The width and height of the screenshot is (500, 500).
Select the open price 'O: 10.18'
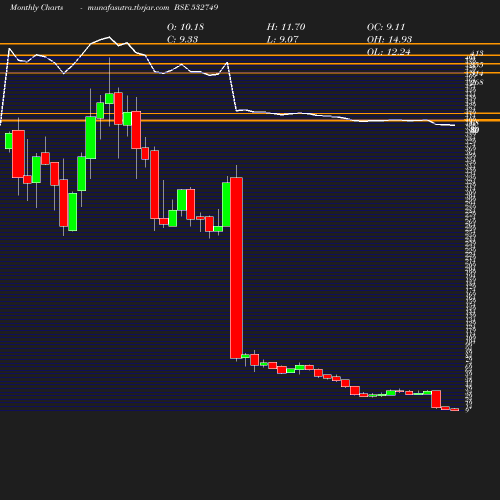pos(185,27)
